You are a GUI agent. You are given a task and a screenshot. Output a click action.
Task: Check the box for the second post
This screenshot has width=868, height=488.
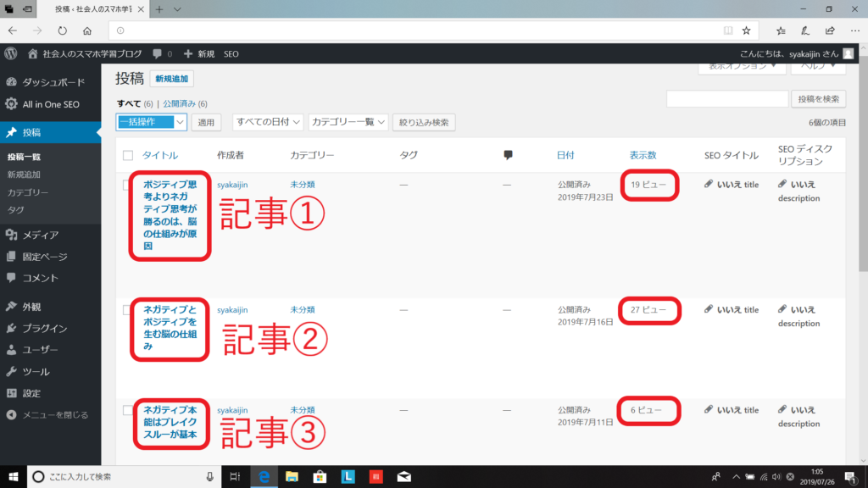point(128,310)
